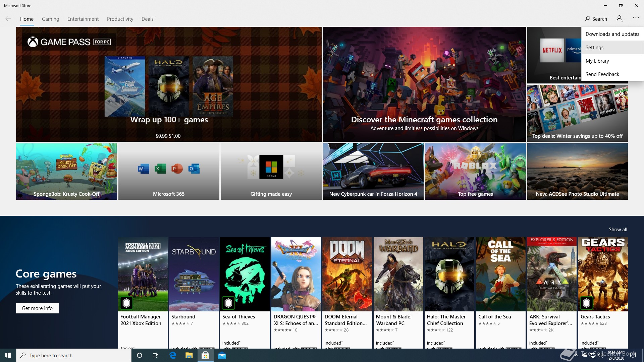Click the gift card image in the Gifting tile
Viewport: 644px width, 362px height.
tap(271, 167)
